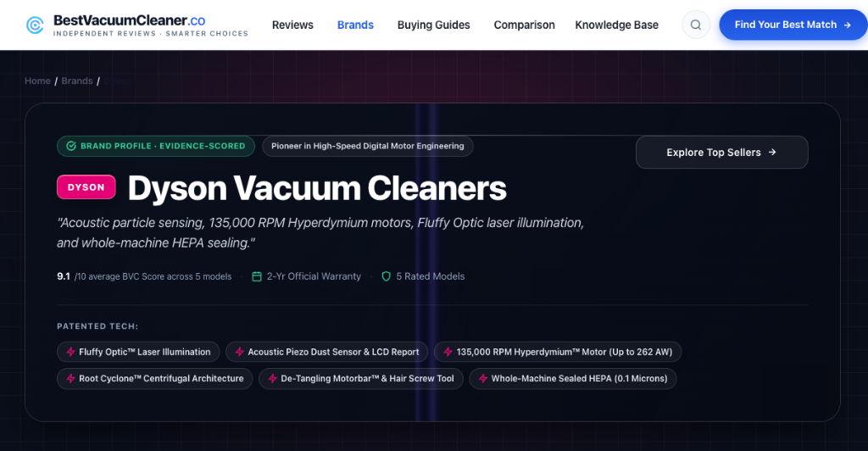Viewport: 868px width, 451px height.
Task: Click the Explore Top Sellers button
Action: (722, 153)
